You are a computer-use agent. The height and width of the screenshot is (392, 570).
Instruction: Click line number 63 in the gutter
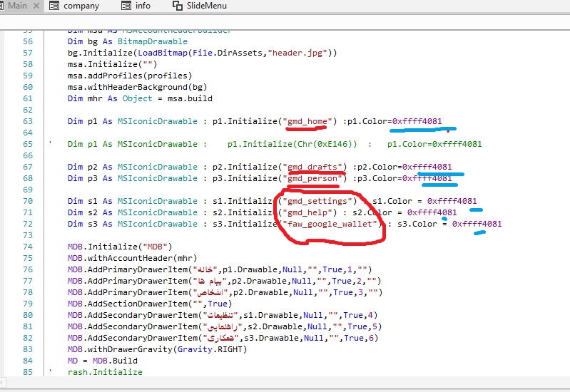click(x=29, y=121)
